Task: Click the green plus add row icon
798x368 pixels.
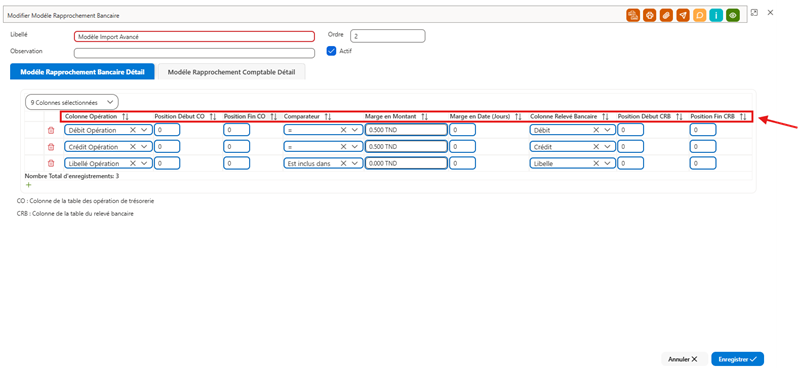Action: (28, 185)
